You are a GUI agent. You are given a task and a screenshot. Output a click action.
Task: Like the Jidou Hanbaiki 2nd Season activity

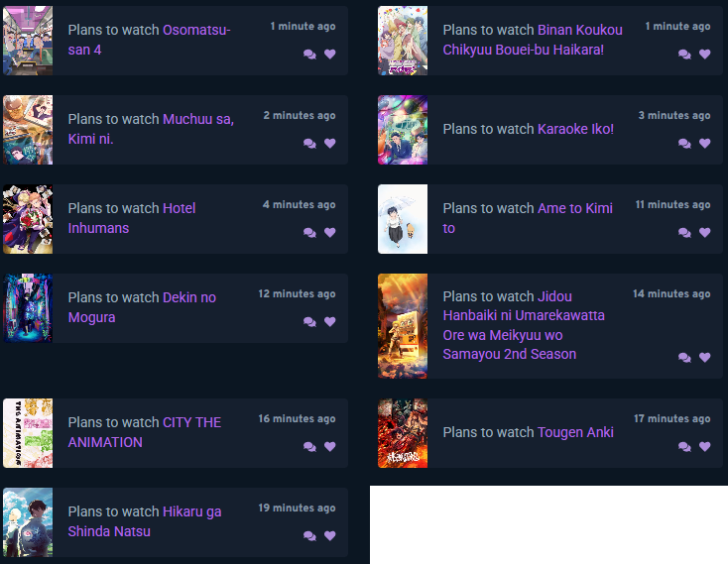pos(705,357)
